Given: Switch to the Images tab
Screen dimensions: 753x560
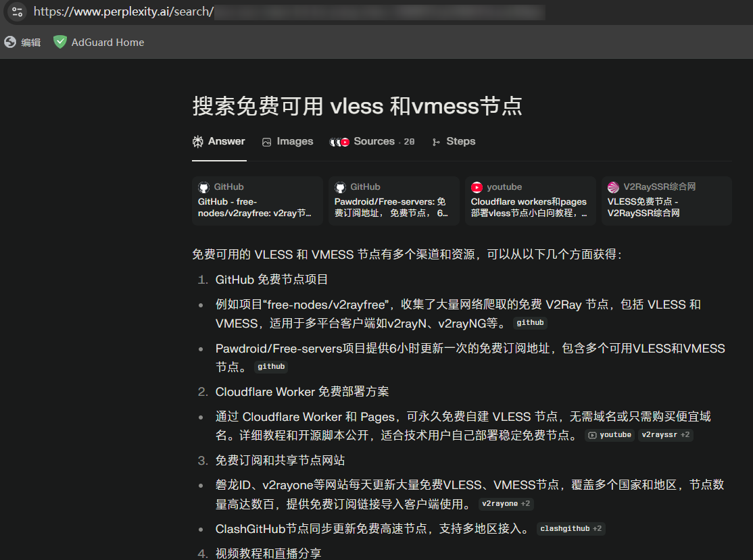Looking at the screenshot, I should tap(287, 142).
